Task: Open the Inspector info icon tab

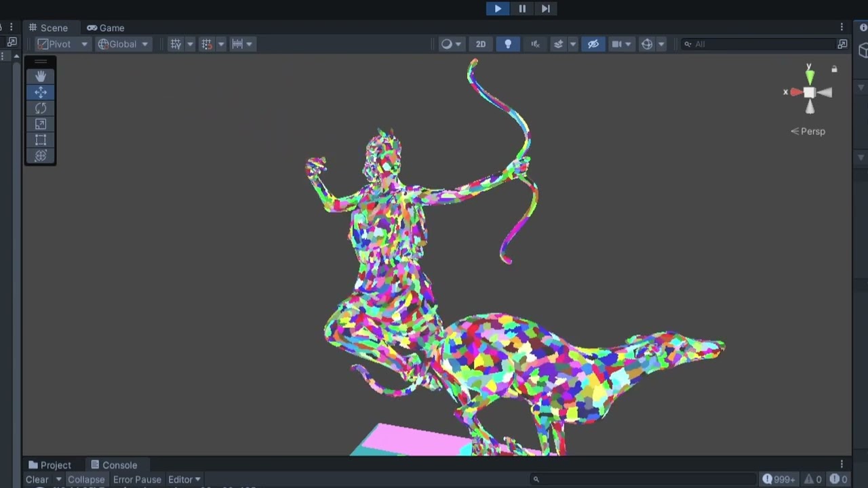Action: click(863, 28)
